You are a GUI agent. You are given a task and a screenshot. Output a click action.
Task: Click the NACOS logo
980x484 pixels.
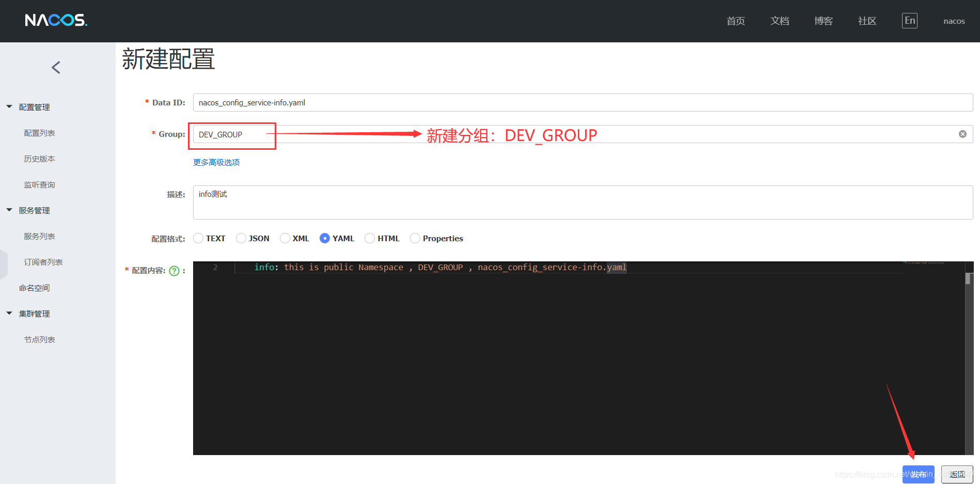tap(56, 20)
